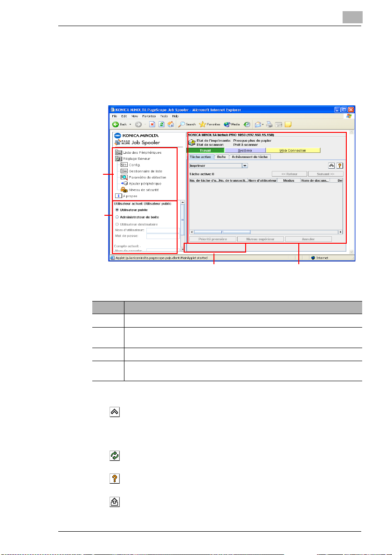The height and width of the screenshot is (555, 392).
Task: Click the Media globe icon
Action: click(x=227, y=124)
